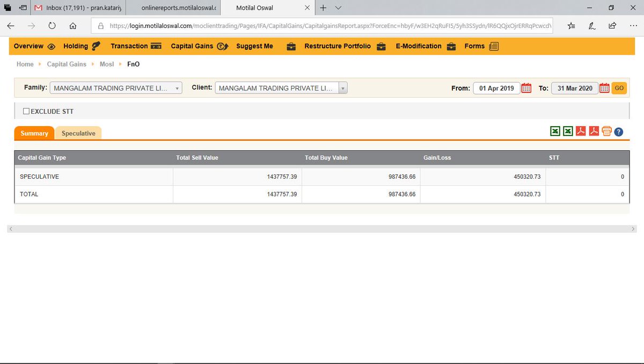Viewport: 644px width, 364px height.
Task: Switch to the Gmail Inbox browser tab
Action: tap(79, 8)
